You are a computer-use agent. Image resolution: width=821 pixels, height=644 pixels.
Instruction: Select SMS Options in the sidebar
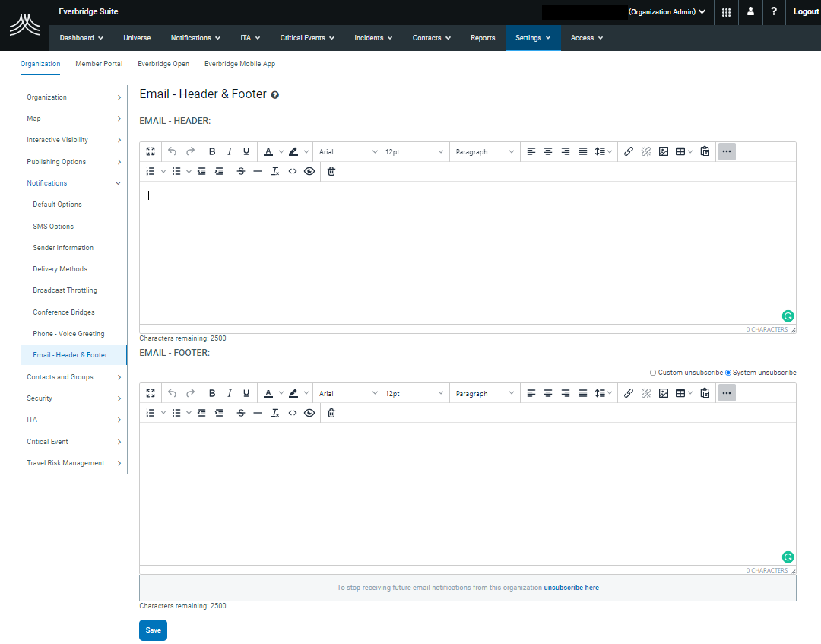coord(52,226)
